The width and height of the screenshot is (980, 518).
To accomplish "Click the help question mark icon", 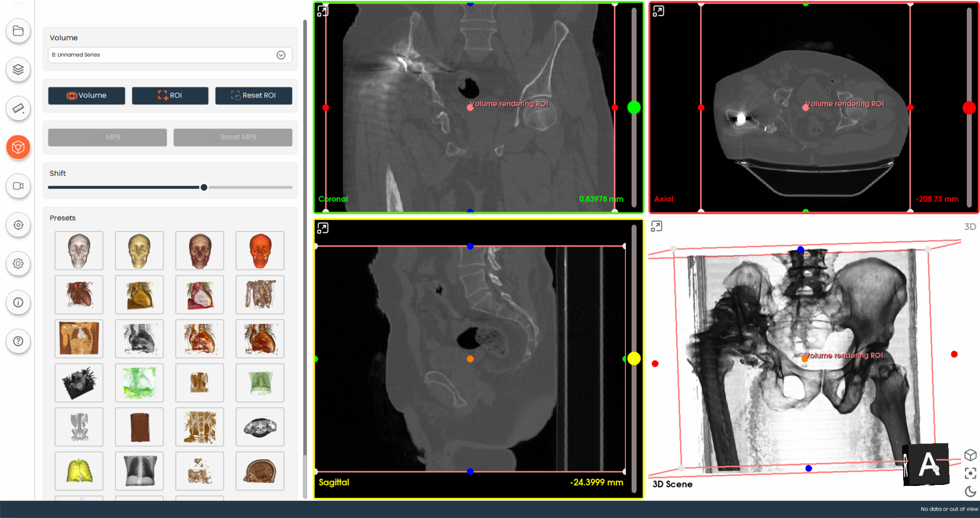I will 18,341.
